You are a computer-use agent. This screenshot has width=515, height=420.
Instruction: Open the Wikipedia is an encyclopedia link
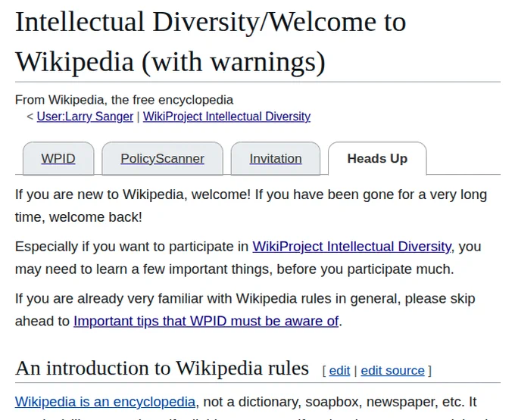click(x=105, y=402)
